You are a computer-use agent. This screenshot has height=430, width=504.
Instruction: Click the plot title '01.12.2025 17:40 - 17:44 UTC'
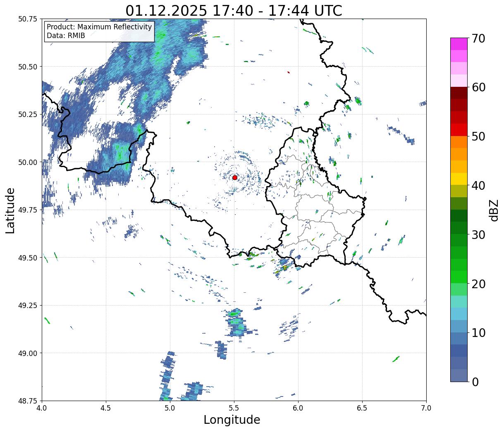pos(234,10)
